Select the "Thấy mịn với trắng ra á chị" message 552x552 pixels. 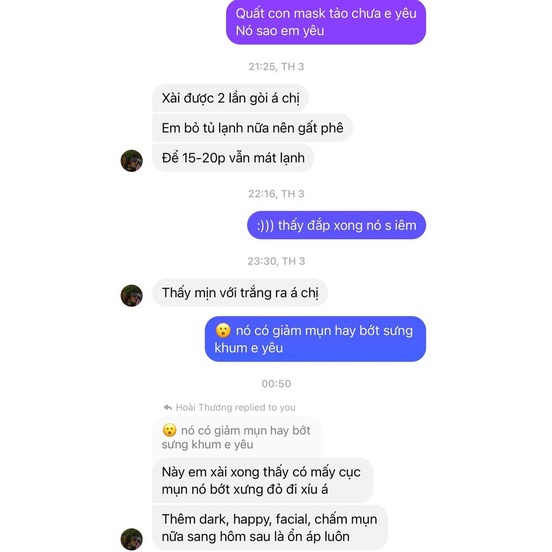[240, 293]
